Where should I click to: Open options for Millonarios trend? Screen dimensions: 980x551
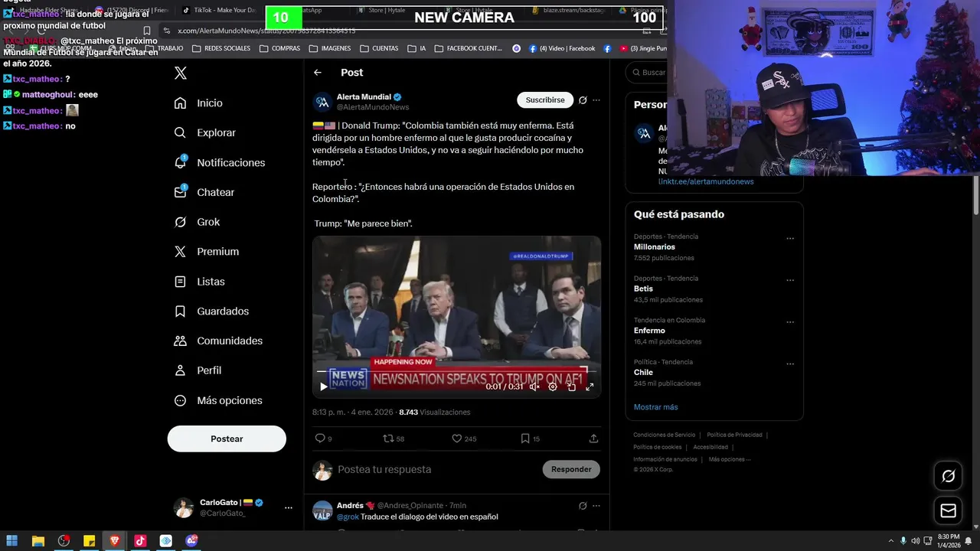(x=790, y=239)
